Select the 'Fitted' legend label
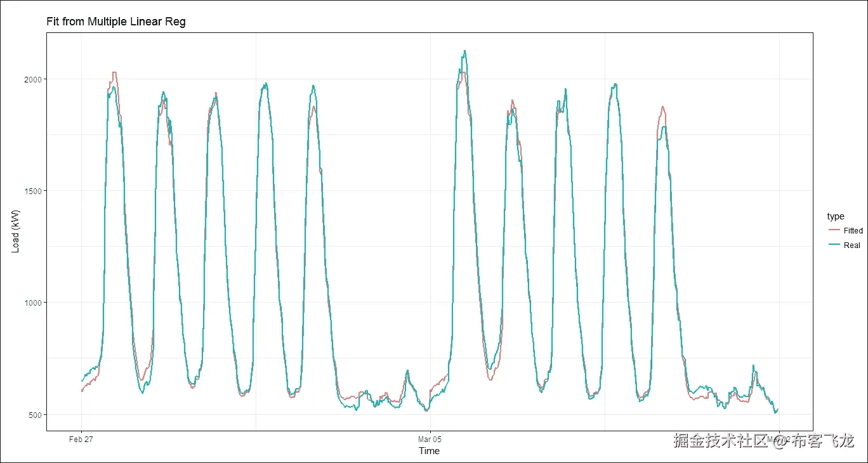The image size is (868, 463). (x=853, y=231)
